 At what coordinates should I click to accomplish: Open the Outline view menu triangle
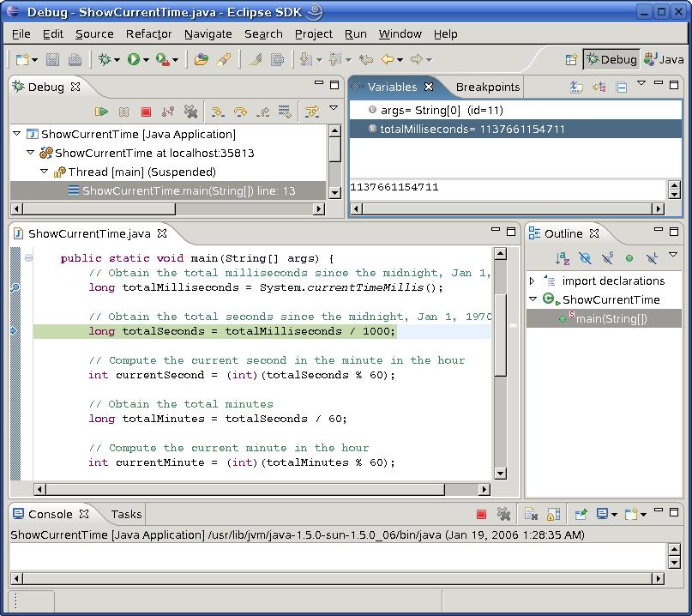(x=673, y=254)
